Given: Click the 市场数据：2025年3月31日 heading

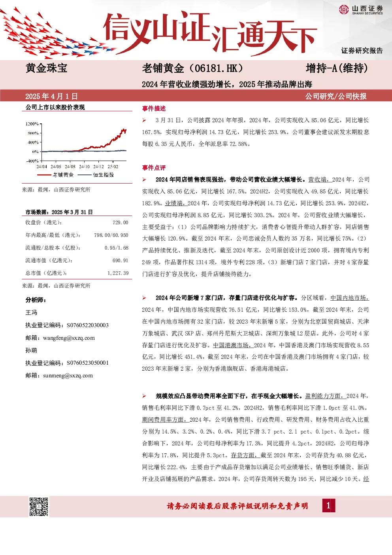Looking at the screenshot, I should point(59,212).
